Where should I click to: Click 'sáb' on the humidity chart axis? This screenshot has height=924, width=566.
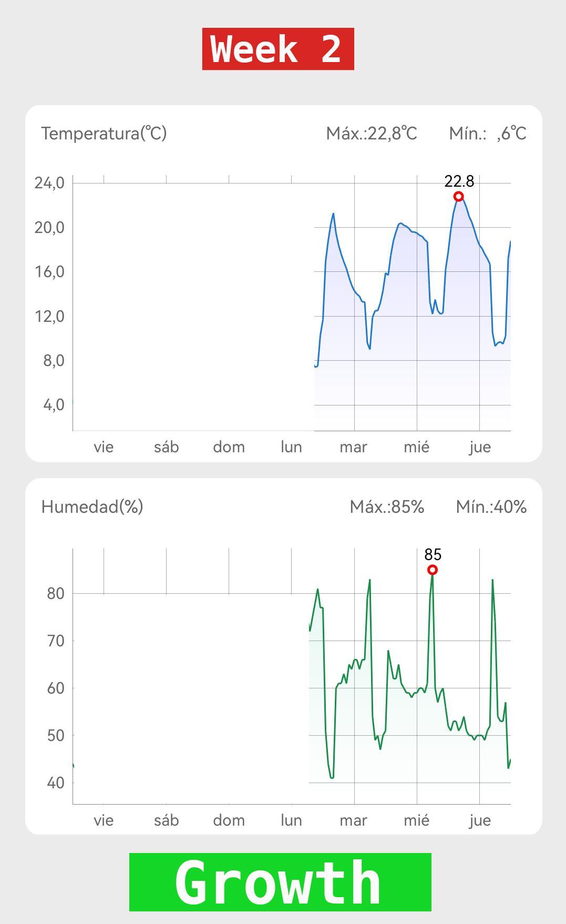(x=166, y=820)
